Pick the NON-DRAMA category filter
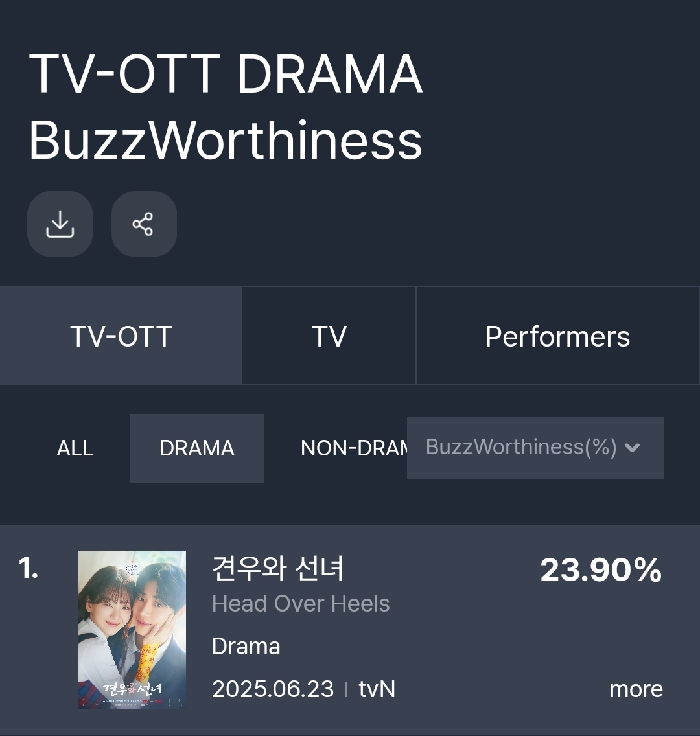The width and height of the screenshot is (700, 736). pyautogui.click(x=353, y=448)
